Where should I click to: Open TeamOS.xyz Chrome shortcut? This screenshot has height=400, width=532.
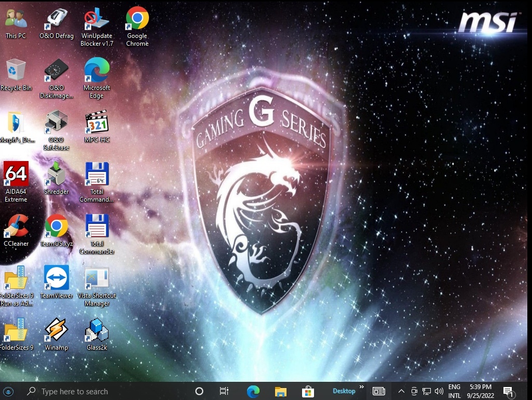(x=57, y=231)
